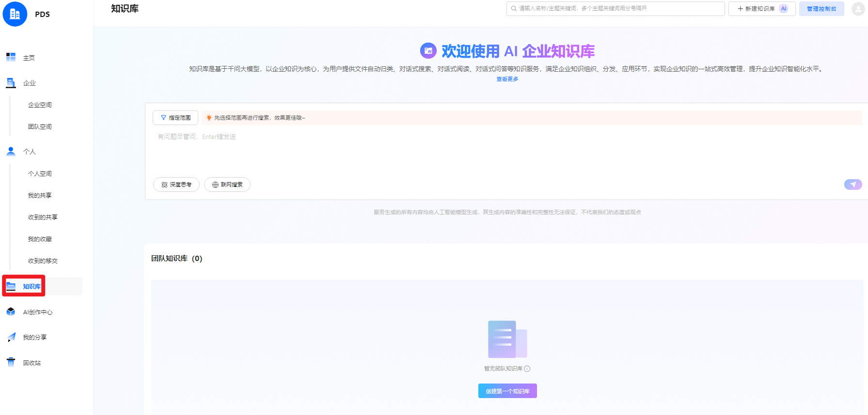
Task: Open 我的分享 menu item
Action: (x=35, y=338)
